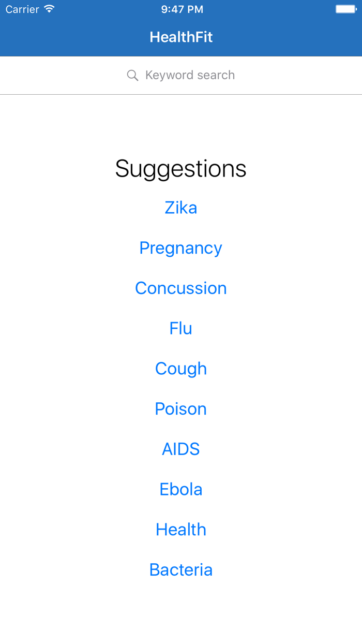Tap the Flu suggestion
This screenshot has width=362, height=644.
[x=181, y=328]
